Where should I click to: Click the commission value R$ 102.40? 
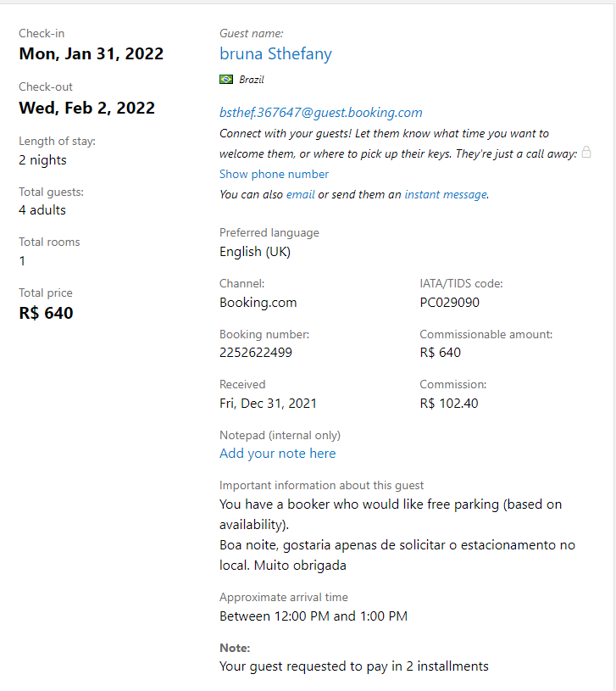pyautogui.click(x=448, y=404)
